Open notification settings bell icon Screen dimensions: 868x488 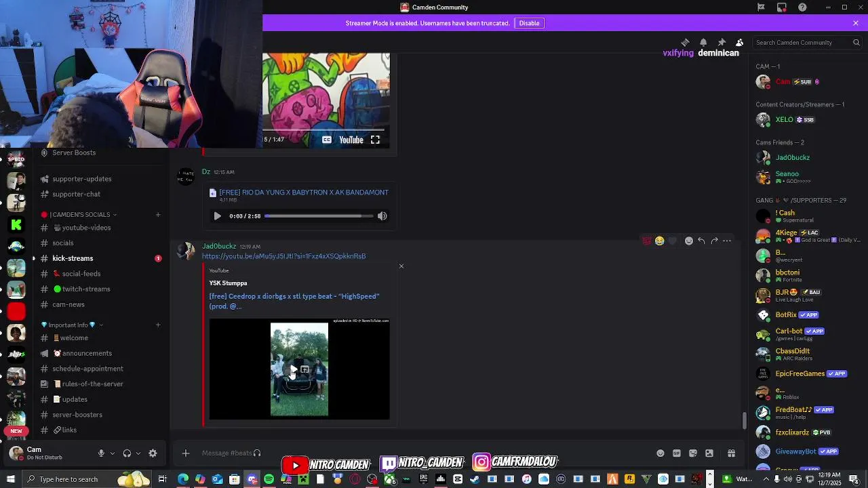[703, 42]
